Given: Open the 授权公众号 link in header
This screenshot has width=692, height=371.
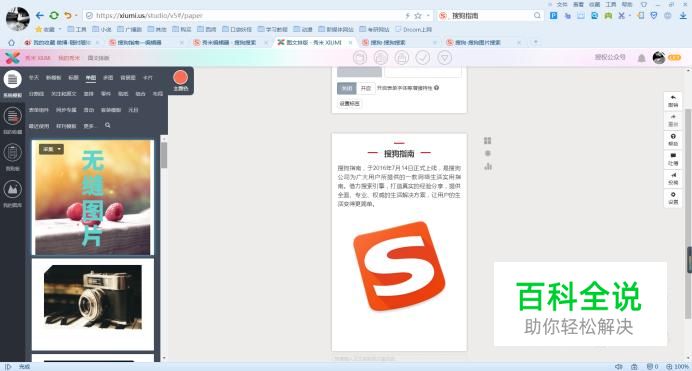Looking at the screenshot, I should [610, 57].
